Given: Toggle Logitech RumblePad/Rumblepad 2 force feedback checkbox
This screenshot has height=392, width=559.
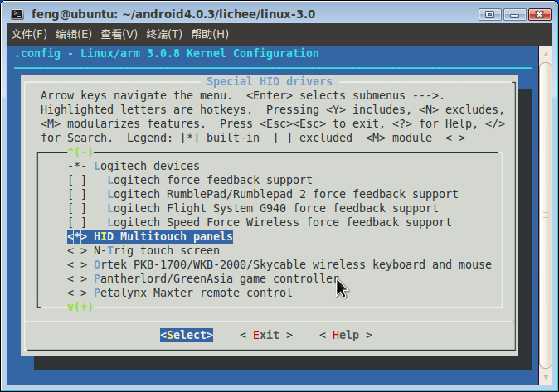Looking at the screenshot, I should pyautogui.click(x=77, y=194).
